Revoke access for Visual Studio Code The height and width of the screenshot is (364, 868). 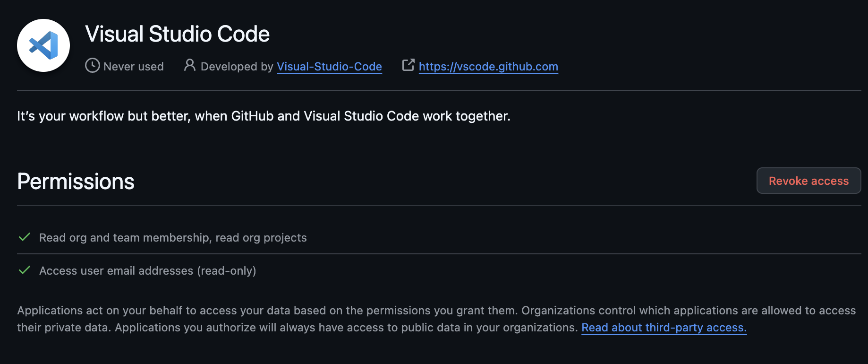point(808,181)
